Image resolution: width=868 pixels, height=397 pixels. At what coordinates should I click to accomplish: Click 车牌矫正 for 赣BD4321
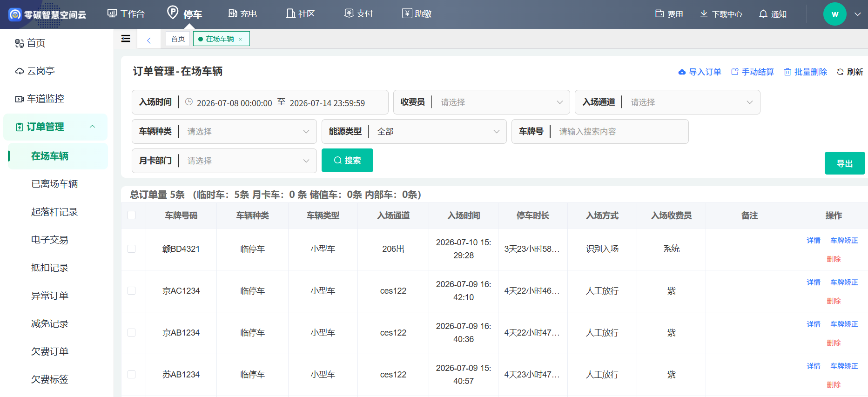pyautogui.click(x=844, y=240)
